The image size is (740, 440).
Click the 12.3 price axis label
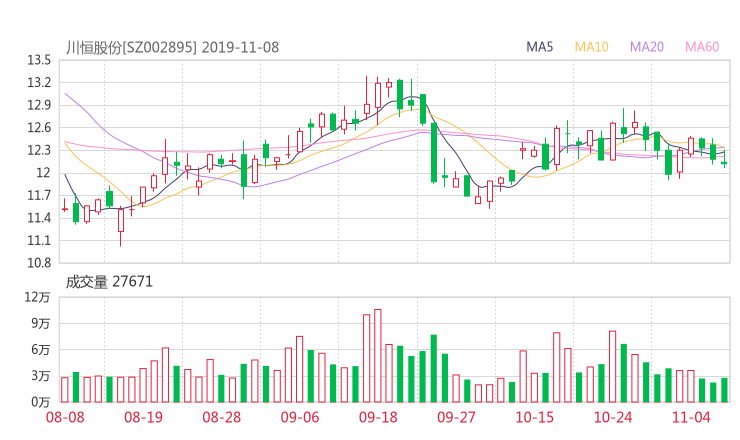tap(39, 151)
